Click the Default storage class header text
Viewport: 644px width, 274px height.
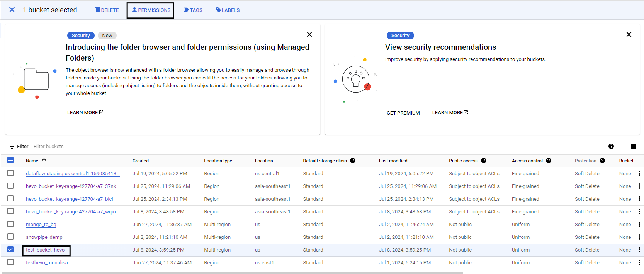point(325,161)
